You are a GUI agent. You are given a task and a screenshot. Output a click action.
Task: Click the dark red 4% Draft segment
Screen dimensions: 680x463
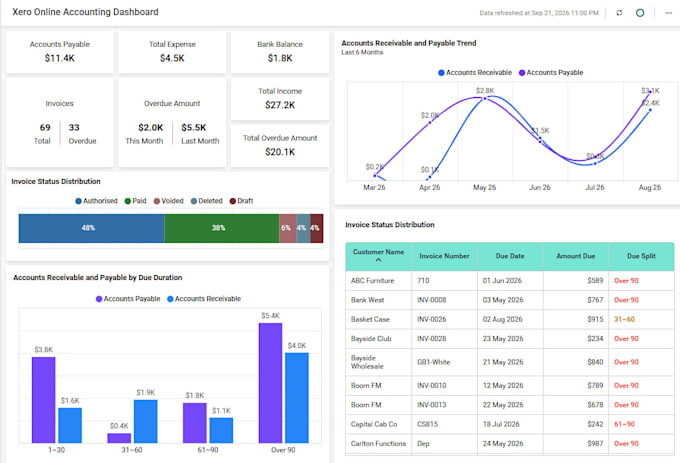click(x=317, y=228)
